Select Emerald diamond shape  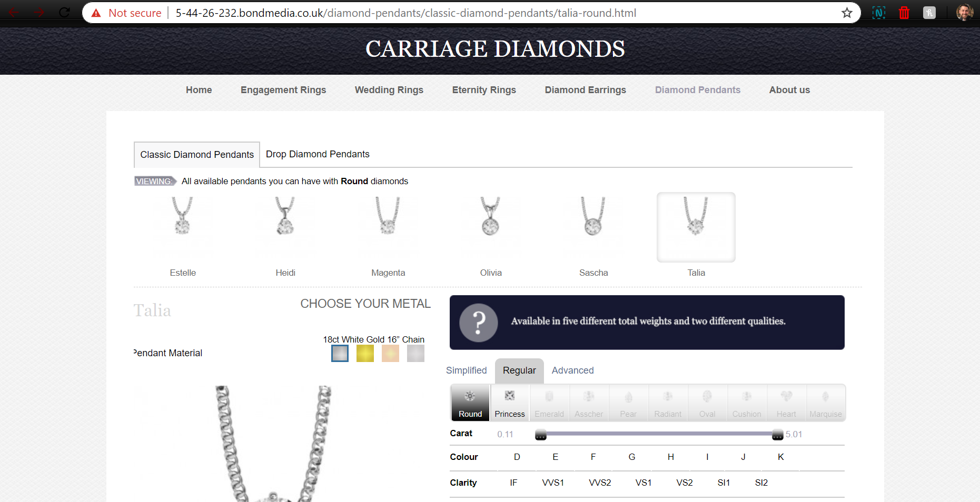tap(549, 403)
